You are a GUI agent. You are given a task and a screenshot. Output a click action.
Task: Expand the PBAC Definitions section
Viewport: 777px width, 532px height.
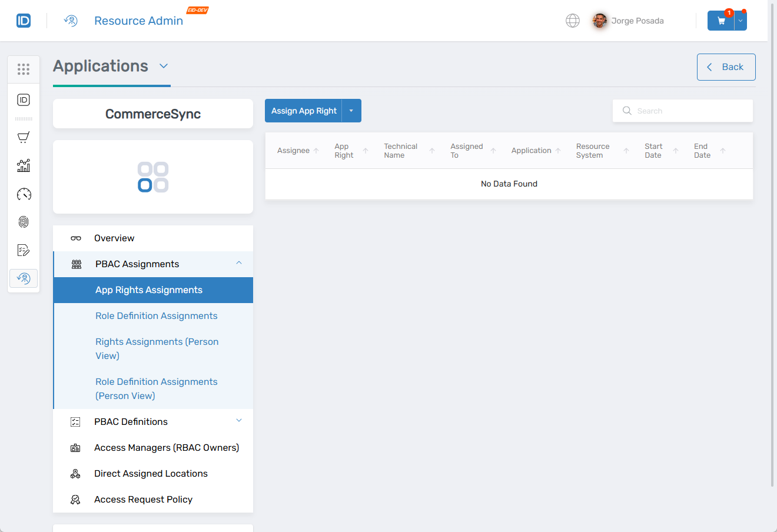tap(239, 421)
